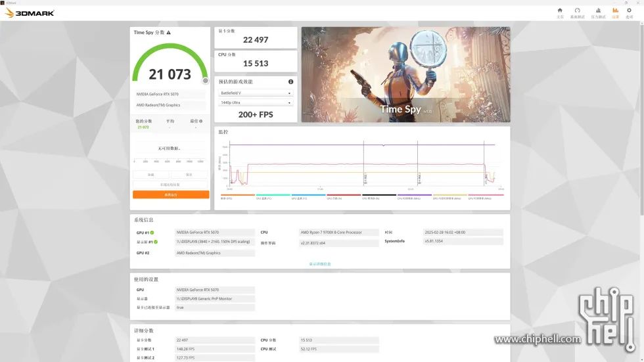644x362 pixels.
Task: Click the monitoring line chart area
Action: point(365,164)
